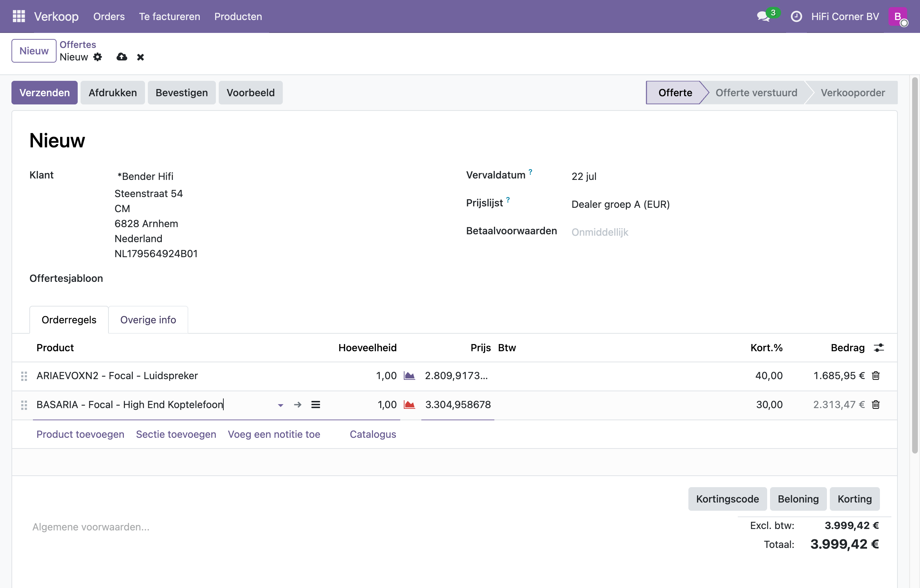Click the Product toevoegen link
Screen dimensions: 920x588
click(80, 435)
